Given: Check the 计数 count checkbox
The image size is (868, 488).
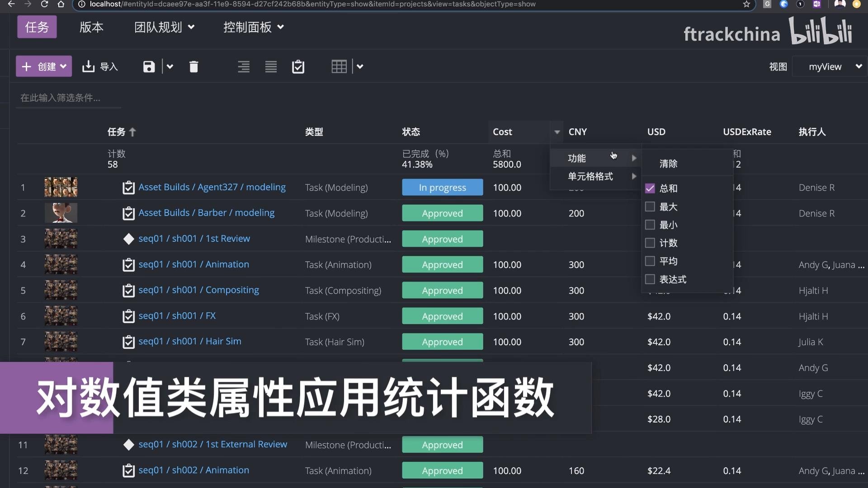Looking at the screenshot, I should coord(650,243).
